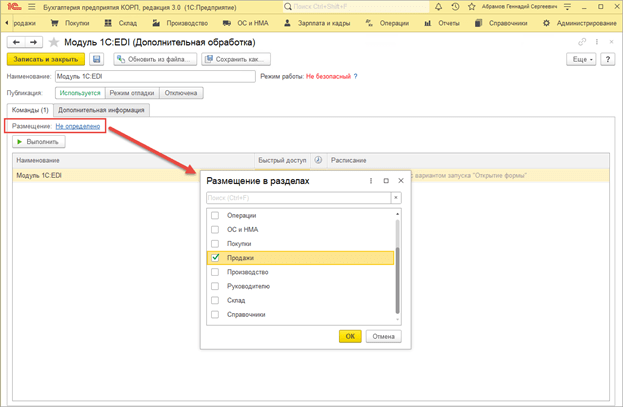
Task: Check the ОС и НМА checkbox
Action: coord(215,230)
